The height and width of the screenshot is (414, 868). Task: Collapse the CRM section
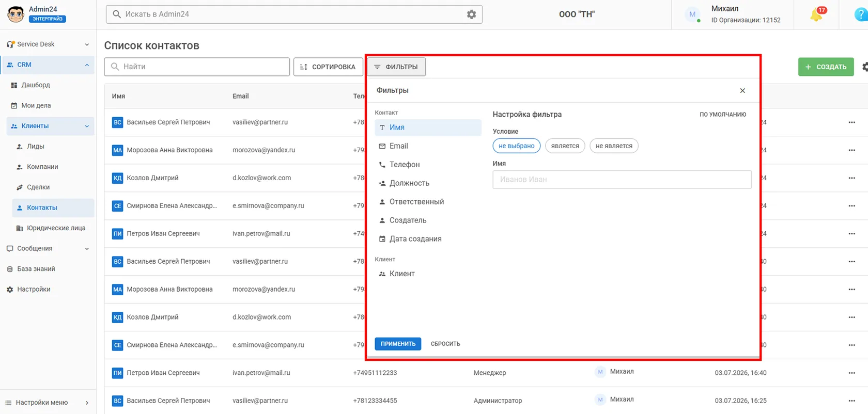87,65
